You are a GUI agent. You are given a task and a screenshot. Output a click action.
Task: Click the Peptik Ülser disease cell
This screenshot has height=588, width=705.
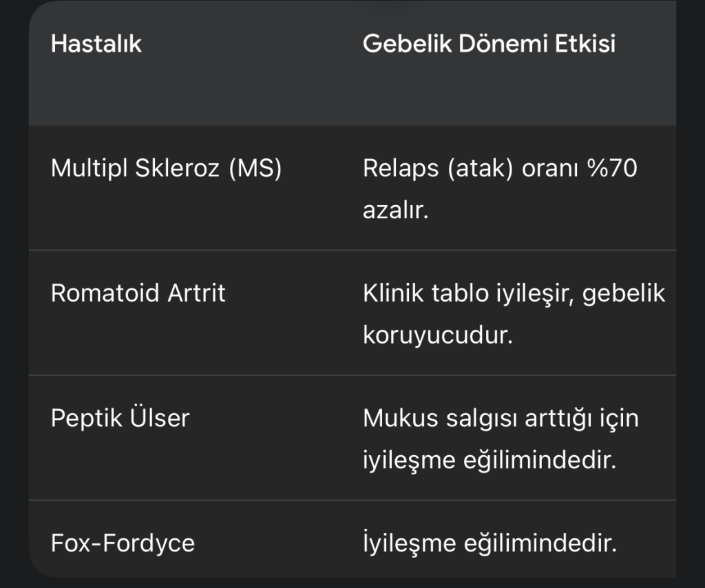coord(120,418)
